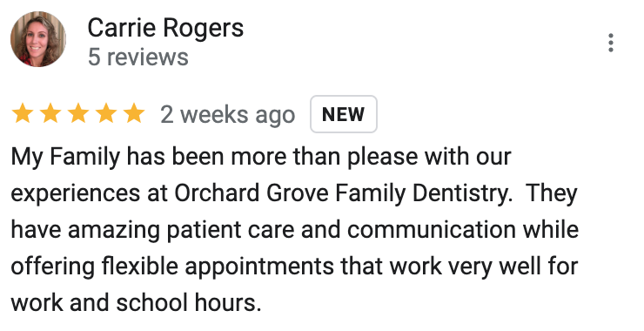Click the "Orchard Grove Family Dentistry" text
This screenshot has height=331, width=644.
[342, 193]
